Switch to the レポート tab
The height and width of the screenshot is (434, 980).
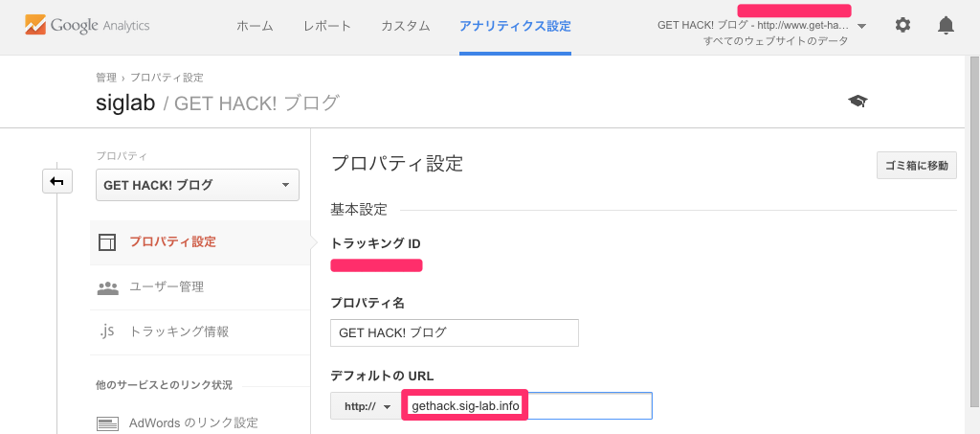(327, 26)
